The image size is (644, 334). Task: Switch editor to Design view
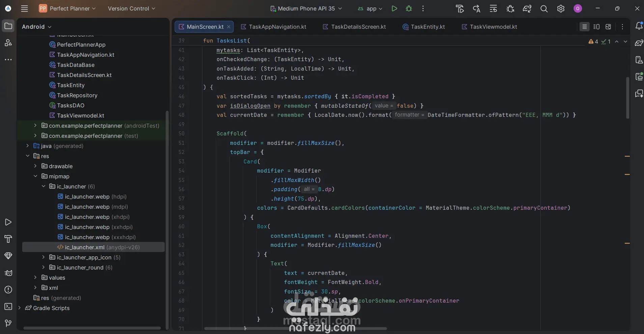pos(608,27)
